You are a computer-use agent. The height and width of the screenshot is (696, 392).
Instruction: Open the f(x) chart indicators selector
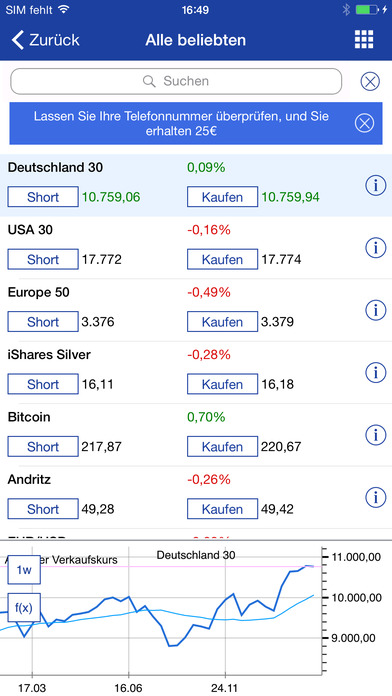pyautogui.click(x=24, y=607)
